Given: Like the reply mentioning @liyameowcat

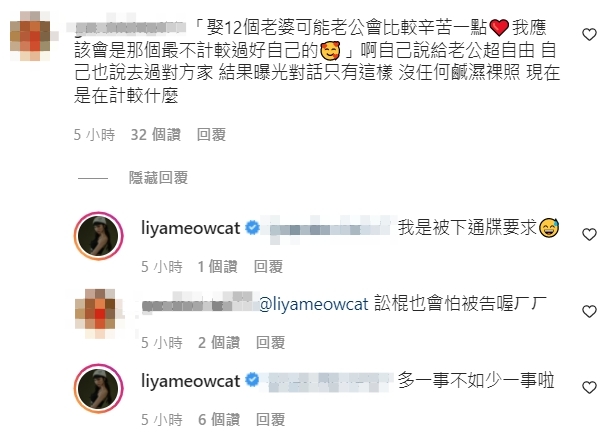Looking at the screenshot, I should [589, 311].
